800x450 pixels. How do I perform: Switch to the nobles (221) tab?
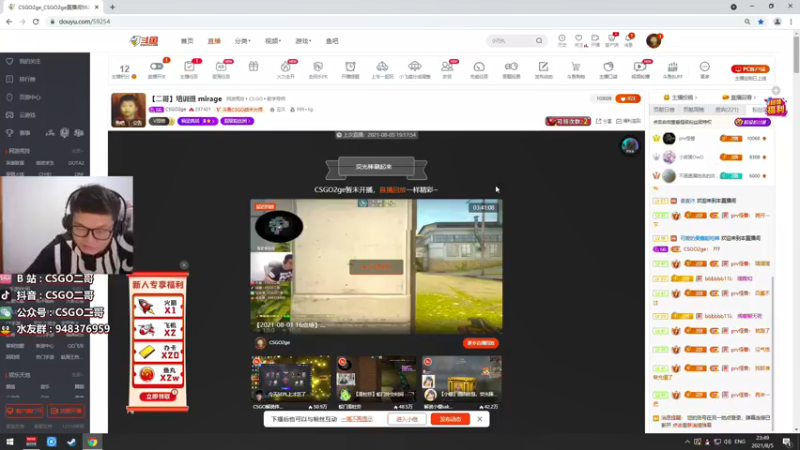(x=727, y=110)
